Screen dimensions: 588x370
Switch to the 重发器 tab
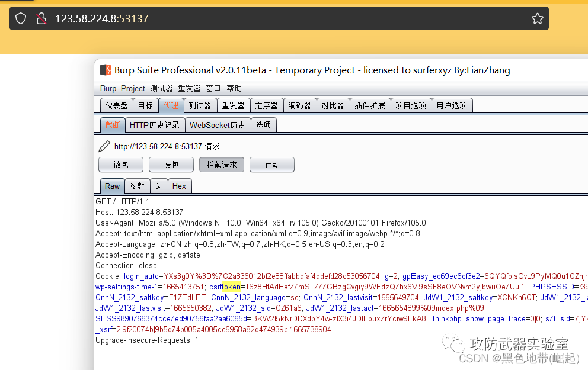[234, 105]
